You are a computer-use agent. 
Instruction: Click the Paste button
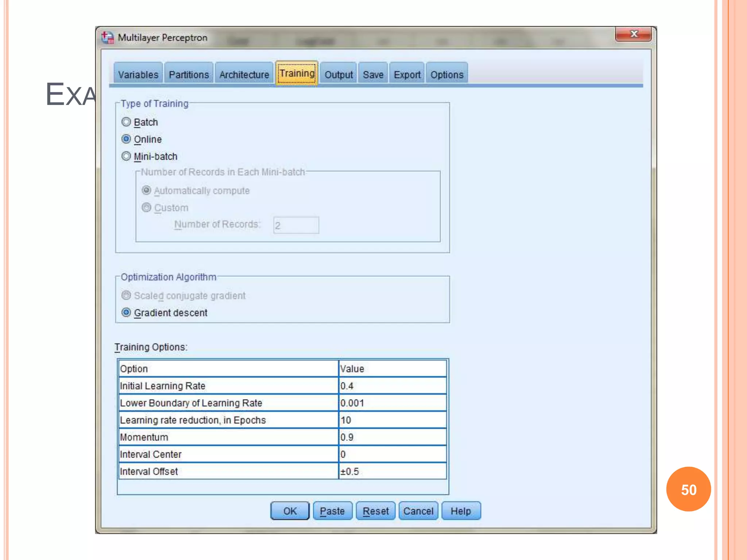[x=332, y=511]
